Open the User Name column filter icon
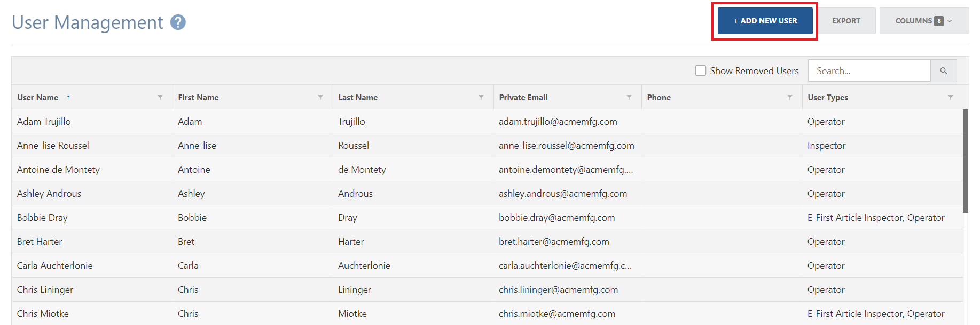Screen dimensions: 980x325 tap(160, 97)
